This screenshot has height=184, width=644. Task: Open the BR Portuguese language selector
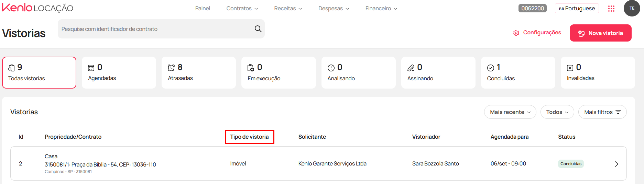pyautogui.click(x=577, y=8)
